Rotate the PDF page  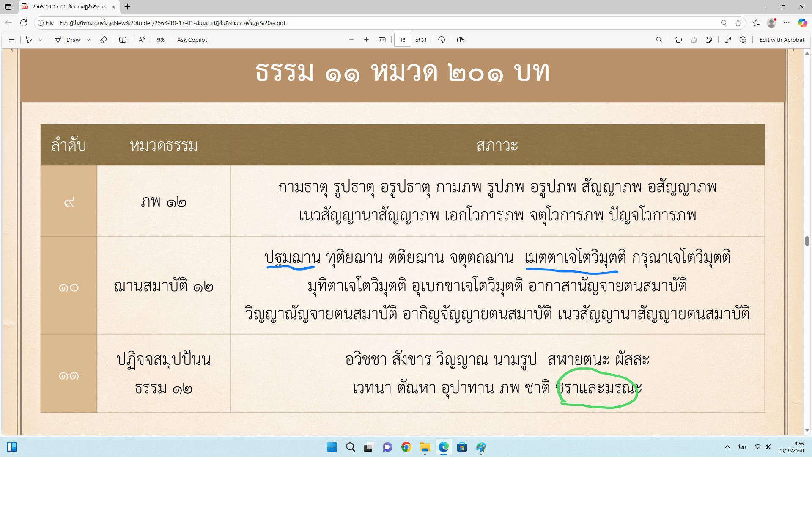click(442, 40)
